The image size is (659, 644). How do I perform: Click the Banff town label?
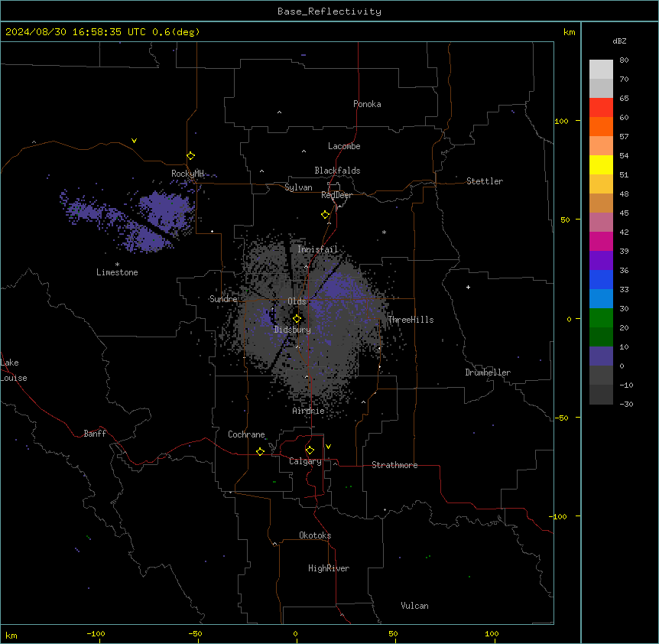[95, 434]
